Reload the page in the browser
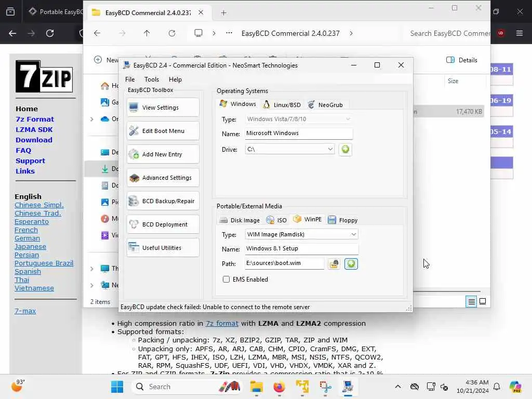The image size is (532, 399). tap(50, 33)
